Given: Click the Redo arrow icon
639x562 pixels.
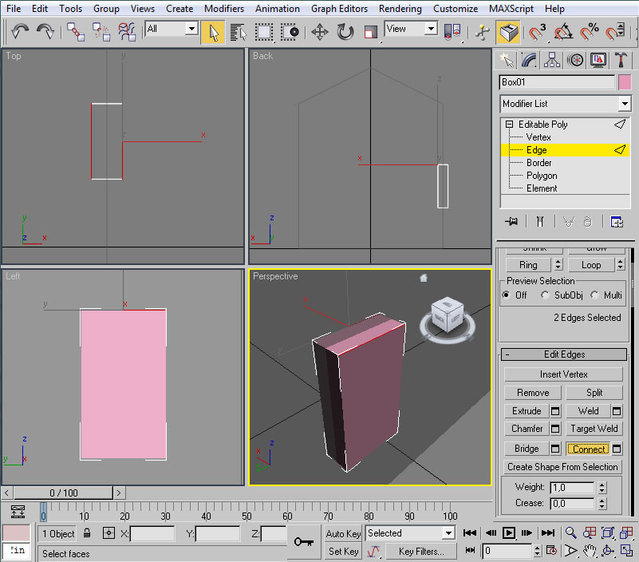Looking at the screenshot, I should tap(46, 31).
